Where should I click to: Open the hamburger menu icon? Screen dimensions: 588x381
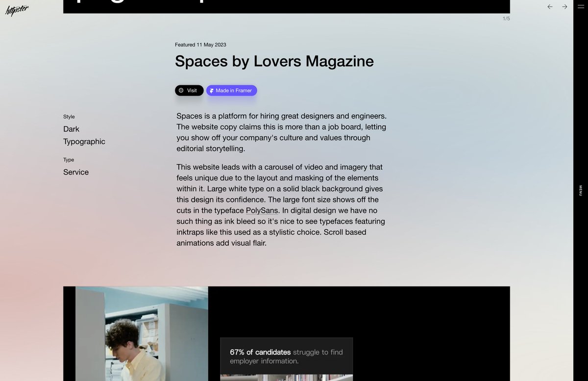coord(581,6)
